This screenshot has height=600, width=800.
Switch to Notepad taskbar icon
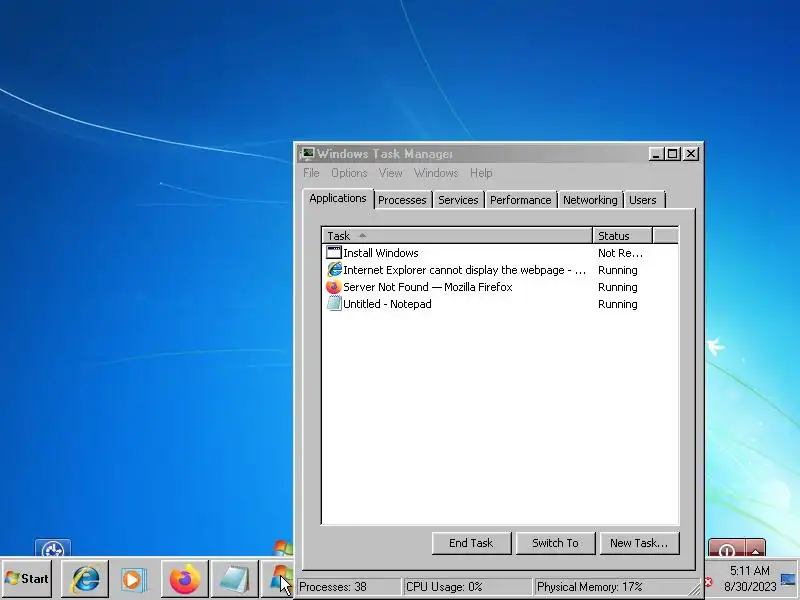click(x=234, y=579)
